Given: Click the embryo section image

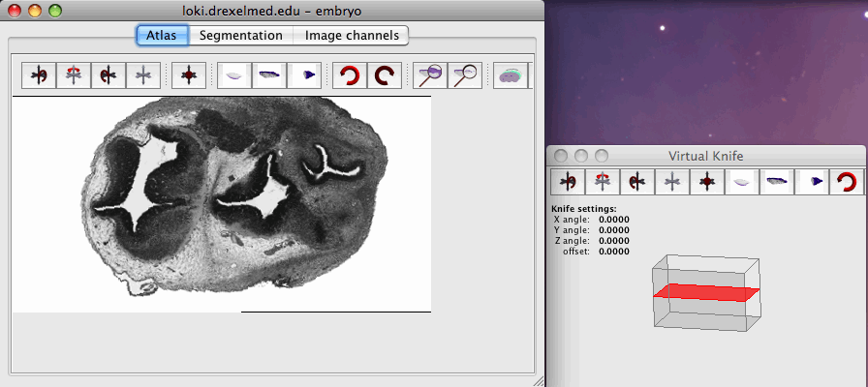Looking at the screenshot, I should click(x=232, y=193).
